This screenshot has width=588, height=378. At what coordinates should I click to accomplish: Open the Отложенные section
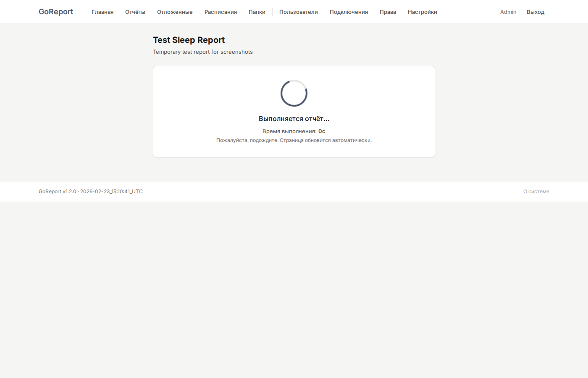coord(175,12)
